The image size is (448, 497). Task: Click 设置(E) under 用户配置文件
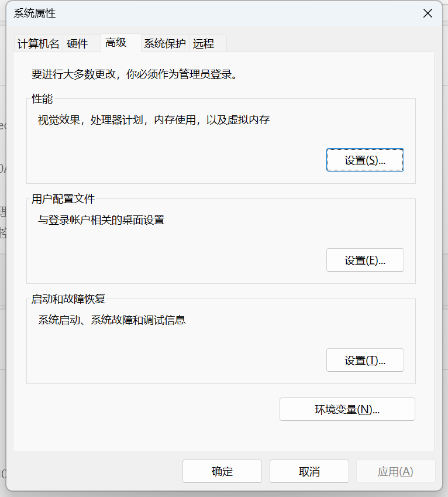coord(365,260)
